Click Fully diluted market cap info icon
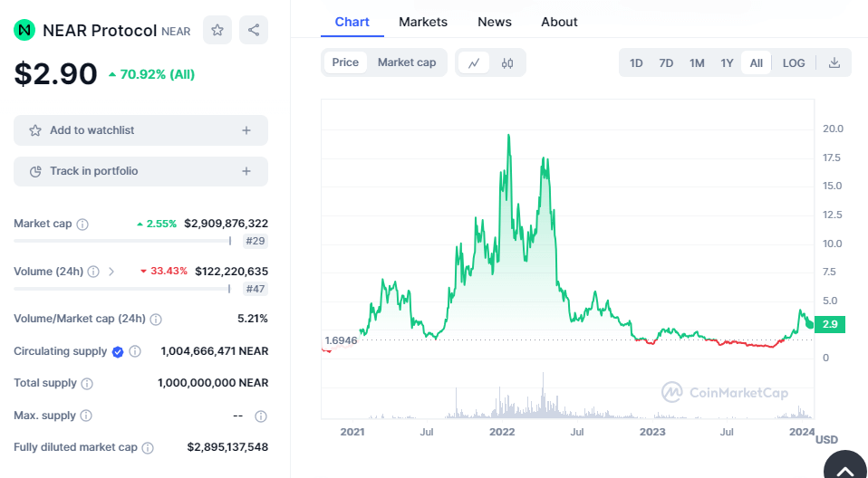Screen dimensions: 868x478 (148, 447)
